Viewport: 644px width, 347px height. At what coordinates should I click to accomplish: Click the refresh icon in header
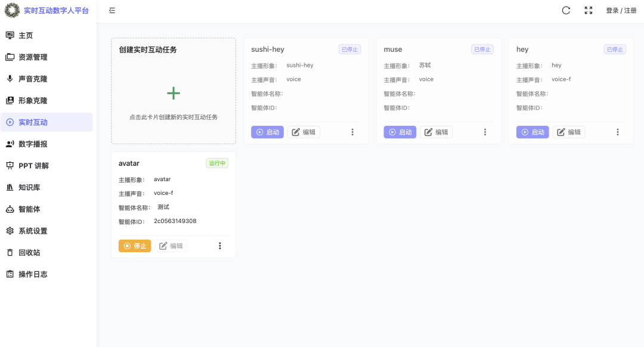coord(566,11)
